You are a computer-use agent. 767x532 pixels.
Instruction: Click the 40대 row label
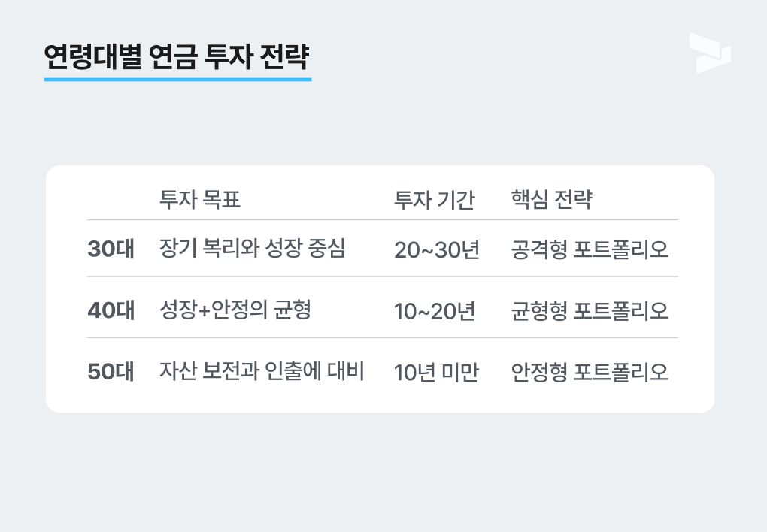pyautogui.click(x=111, y=310)
